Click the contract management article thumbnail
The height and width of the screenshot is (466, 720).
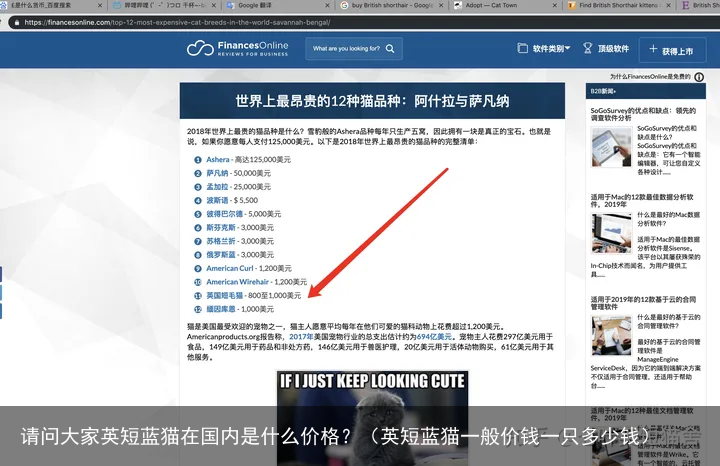pyautogui.click(x=611, y=336)
